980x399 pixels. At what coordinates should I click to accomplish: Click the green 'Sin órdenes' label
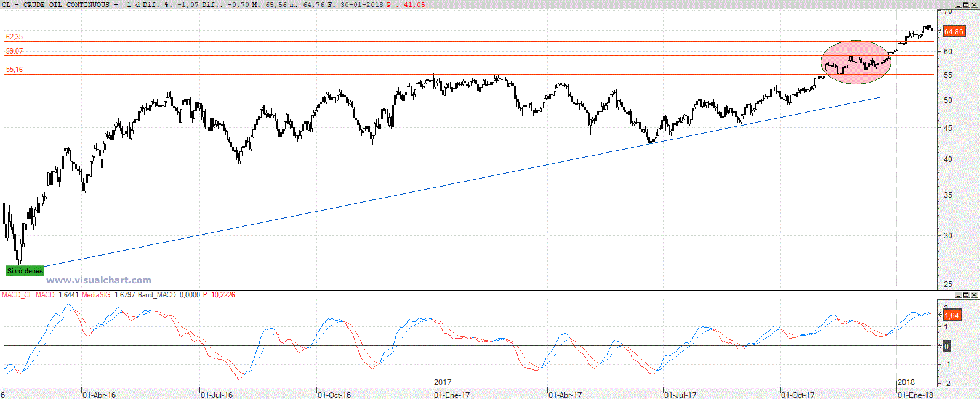click(25, 271)
